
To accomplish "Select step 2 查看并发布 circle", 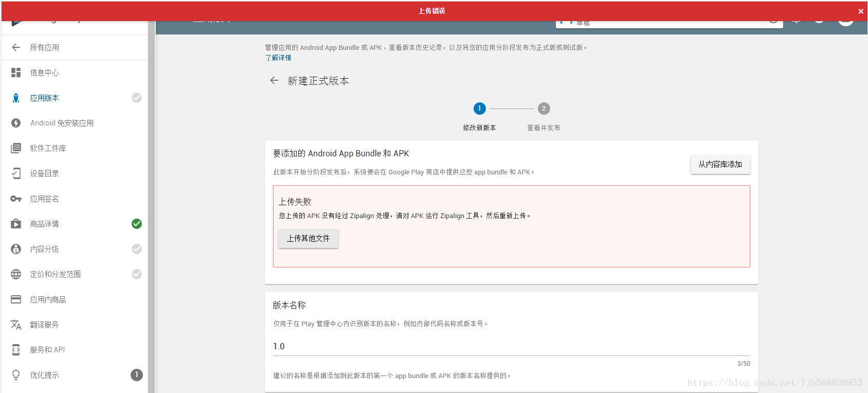I will [544, 109].
